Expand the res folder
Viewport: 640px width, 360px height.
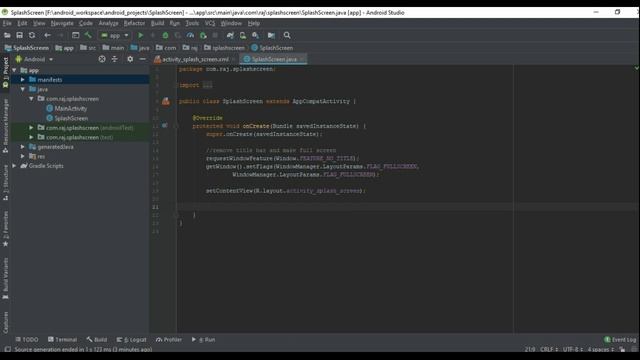click(23, 156)
